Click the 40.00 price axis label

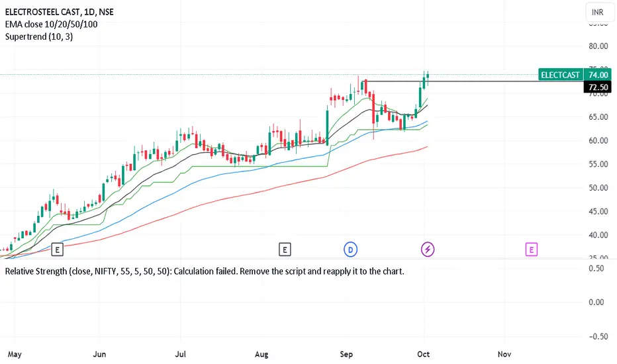pos(598,235)
